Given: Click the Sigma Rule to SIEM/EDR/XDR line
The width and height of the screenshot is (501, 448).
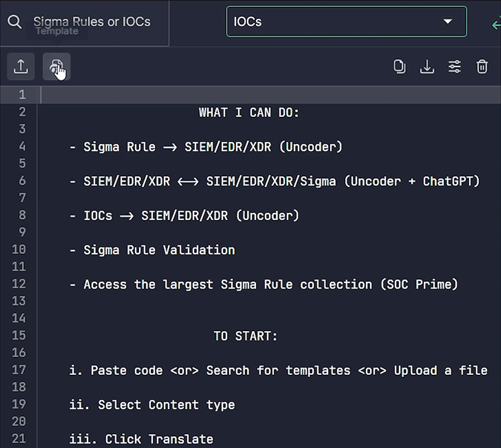Looking at the screenshot, I should pyautogui.click(x=206, y=147).
